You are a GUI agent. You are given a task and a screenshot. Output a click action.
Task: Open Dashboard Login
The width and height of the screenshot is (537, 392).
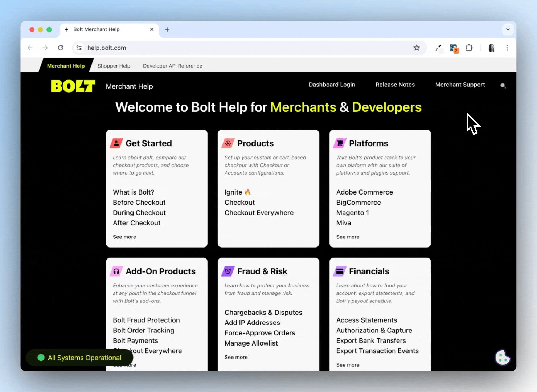[332, 85]
